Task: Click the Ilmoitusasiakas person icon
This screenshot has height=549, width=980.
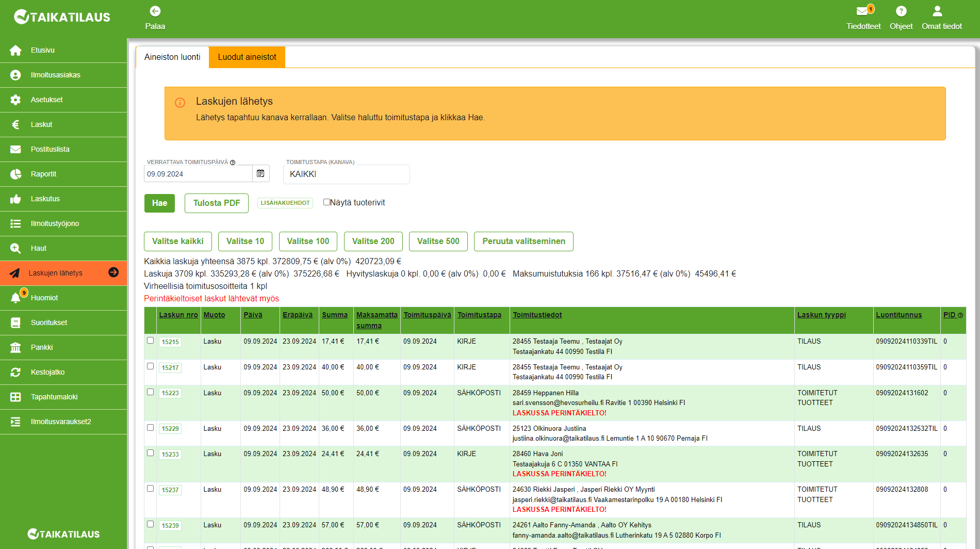Action: point(15,75)
